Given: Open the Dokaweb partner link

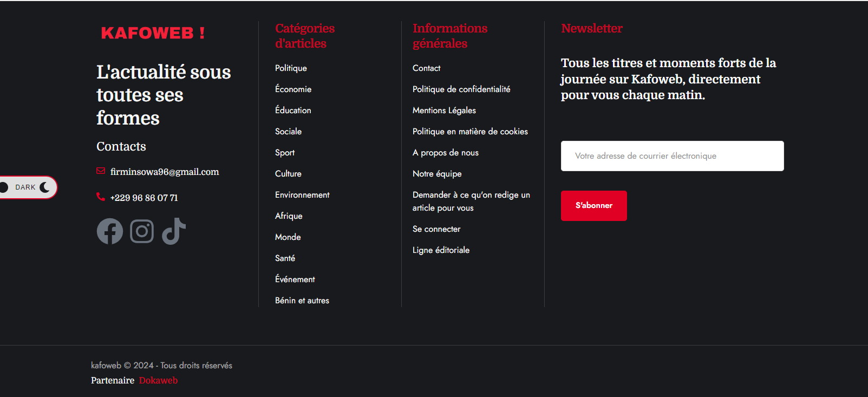Looking at the screenshot, I should [x=158, y=381].
